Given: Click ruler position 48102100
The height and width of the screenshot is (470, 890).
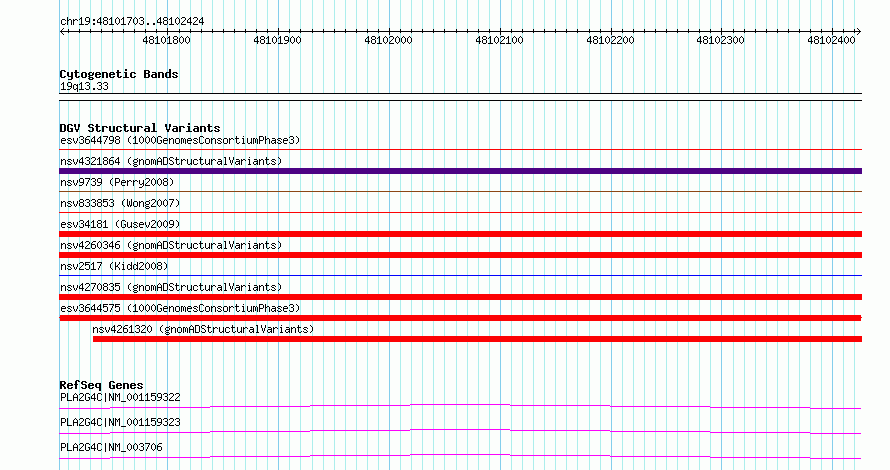Looking at the screenshot, I should (x=499, y=40).
